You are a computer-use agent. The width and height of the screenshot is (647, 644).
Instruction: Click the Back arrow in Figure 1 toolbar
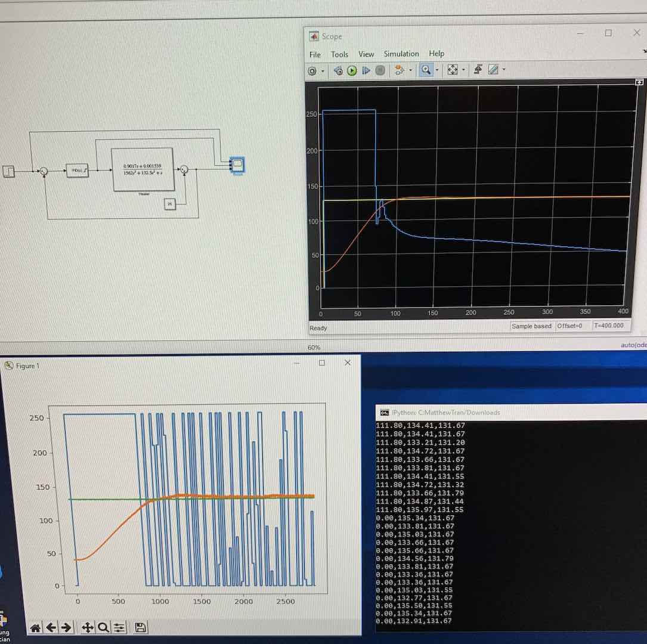[x=51, y=627]
